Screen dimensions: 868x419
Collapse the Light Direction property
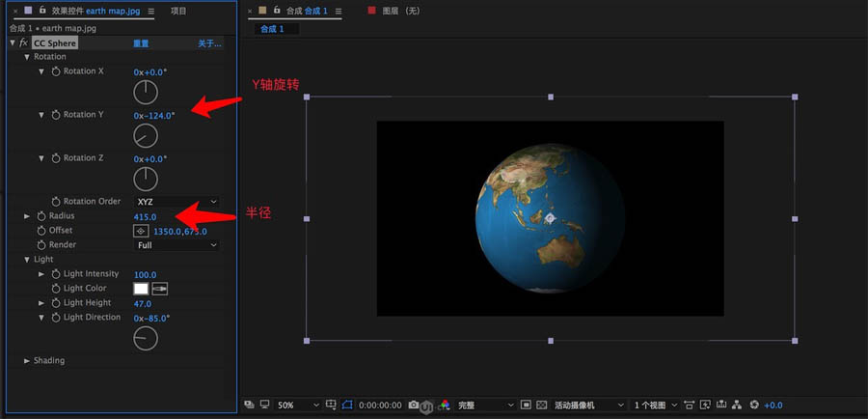click(x=41, y=318)
